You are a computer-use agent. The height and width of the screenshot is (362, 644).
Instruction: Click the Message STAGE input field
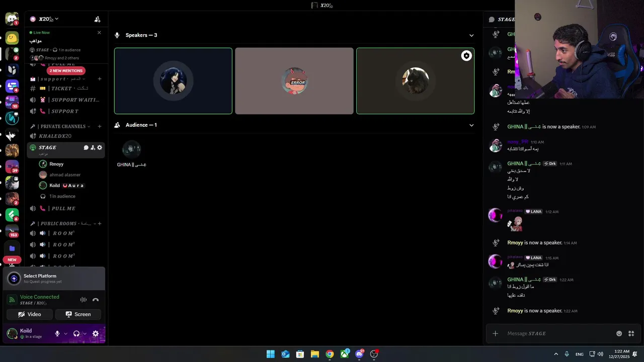point(558,333)
